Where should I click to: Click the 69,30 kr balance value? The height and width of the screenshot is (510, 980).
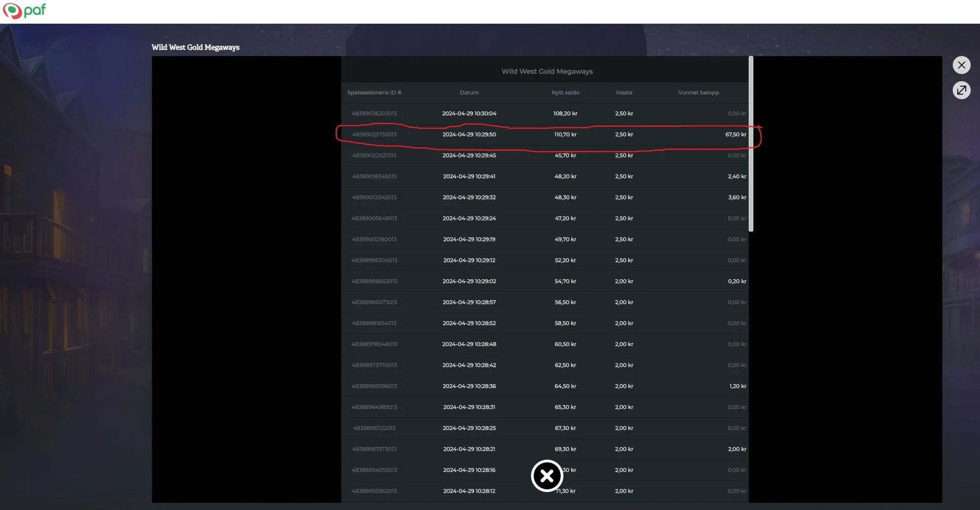pos(565,449)
